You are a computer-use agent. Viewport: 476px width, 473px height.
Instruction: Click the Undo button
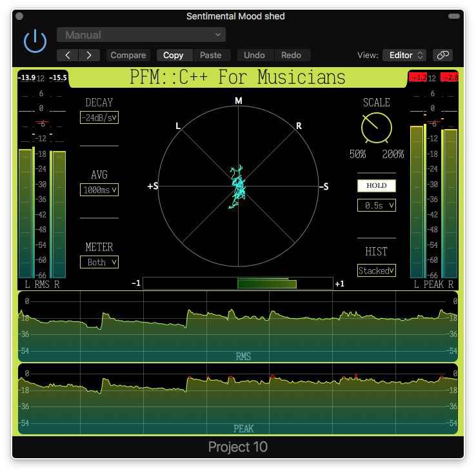(254, 55)
